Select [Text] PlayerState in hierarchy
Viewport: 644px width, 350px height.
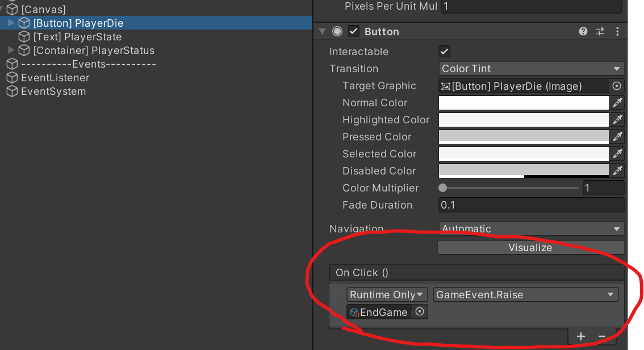tap(77, 36)
